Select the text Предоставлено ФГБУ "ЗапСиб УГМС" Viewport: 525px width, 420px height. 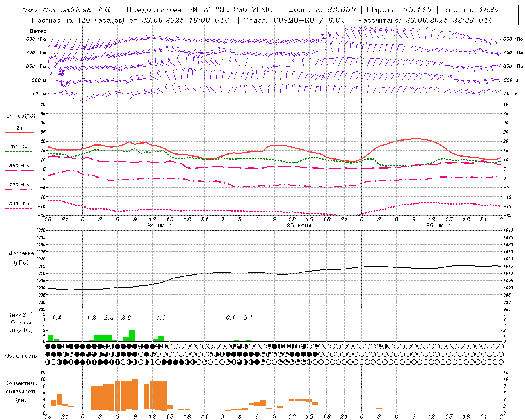pos(202,10)
